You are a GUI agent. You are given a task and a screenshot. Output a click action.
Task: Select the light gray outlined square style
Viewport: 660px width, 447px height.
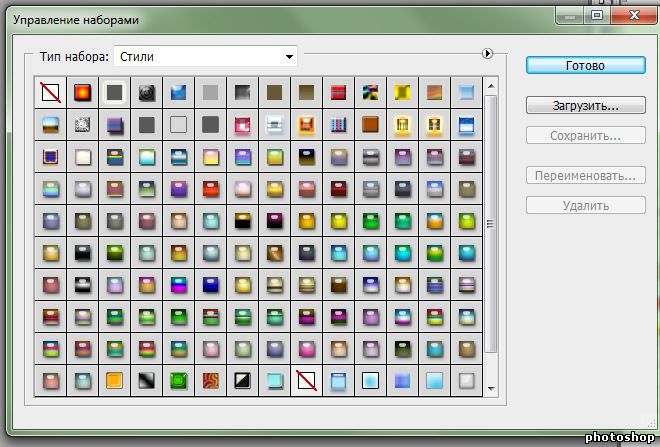(179, 125)
